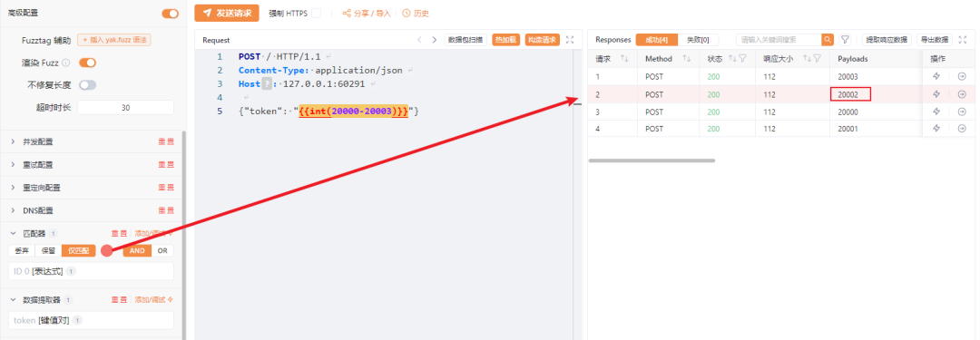The width and height of the screenshot is (980, 340).
Task: Click the lightning icon for payload 20001
Action: pyautogui.click(x=936, y=129)
